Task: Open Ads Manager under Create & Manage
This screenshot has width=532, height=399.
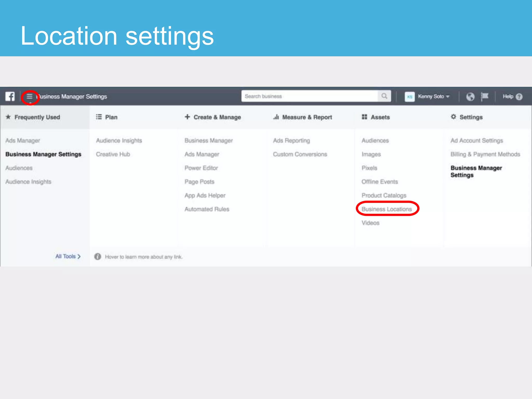Action: point(202,154)
